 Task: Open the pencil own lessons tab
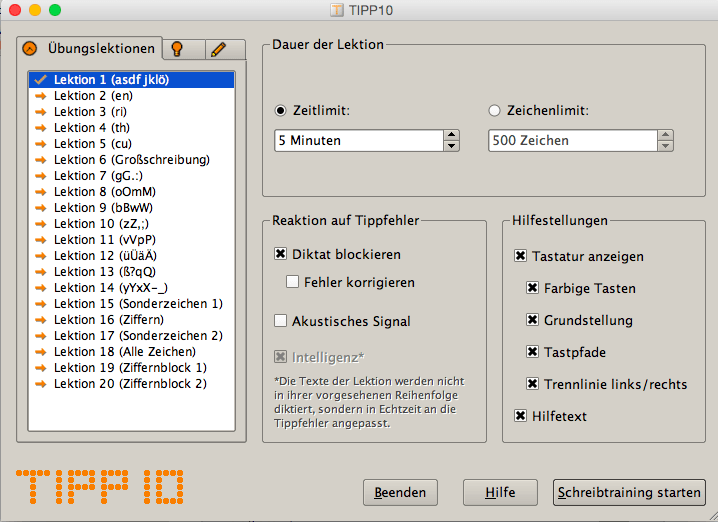pos(225,49)
